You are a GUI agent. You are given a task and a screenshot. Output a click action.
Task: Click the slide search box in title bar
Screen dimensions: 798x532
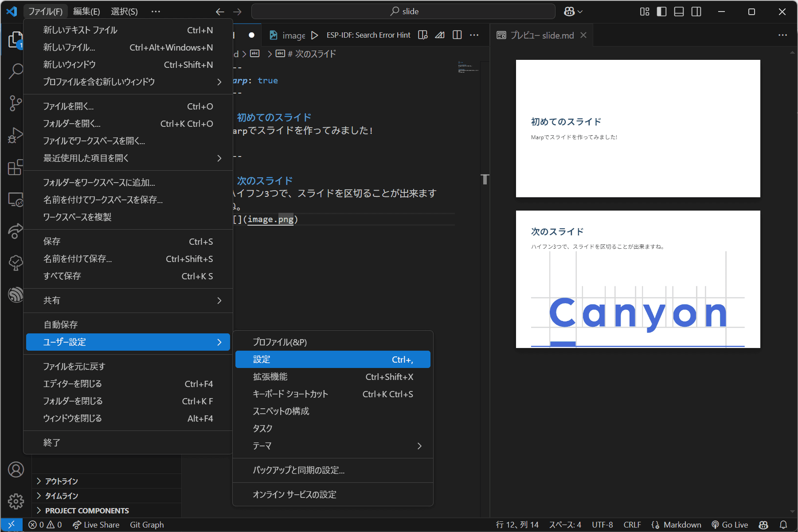click(x=403, y=12)
